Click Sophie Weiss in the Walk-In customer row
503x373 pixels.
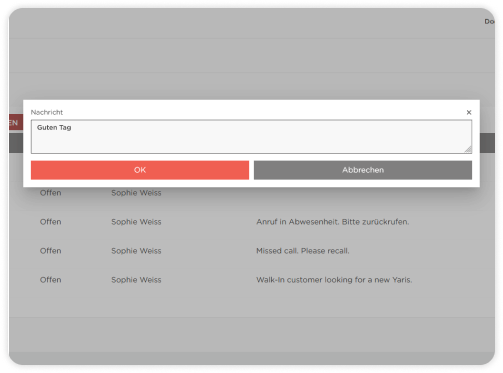point(136,280)
